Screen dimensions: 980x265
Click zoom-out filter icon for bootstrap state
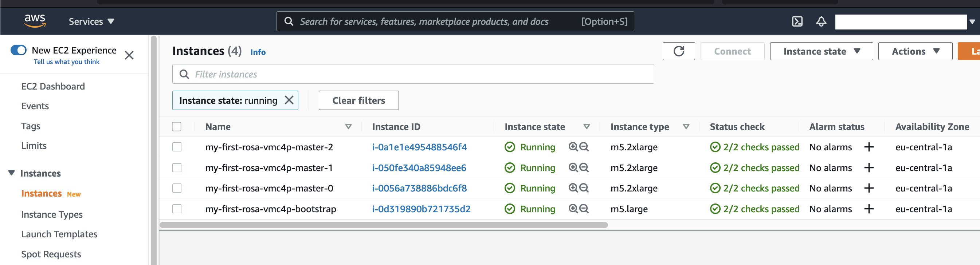click(584, 209)
